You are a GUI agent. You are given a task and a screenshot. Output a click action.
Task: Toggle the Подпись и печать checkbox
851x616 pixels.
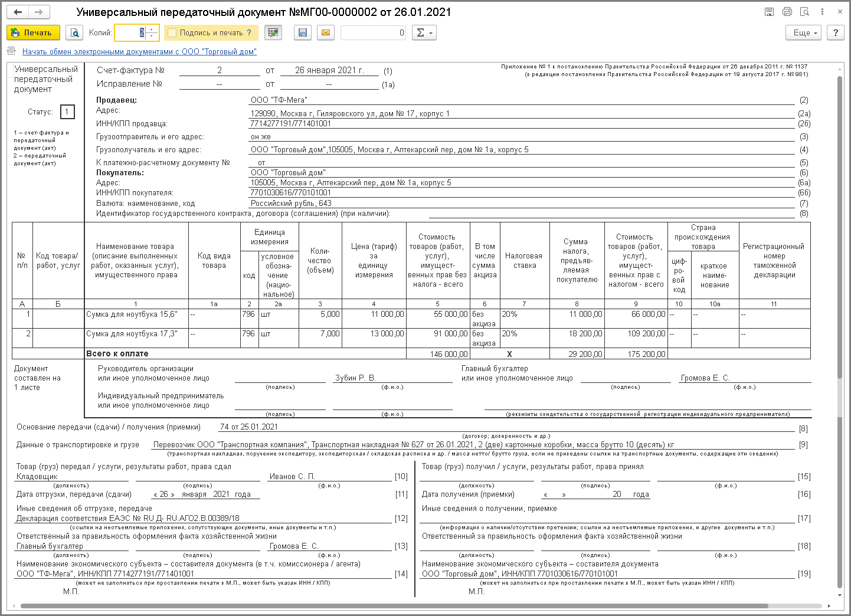172,33
